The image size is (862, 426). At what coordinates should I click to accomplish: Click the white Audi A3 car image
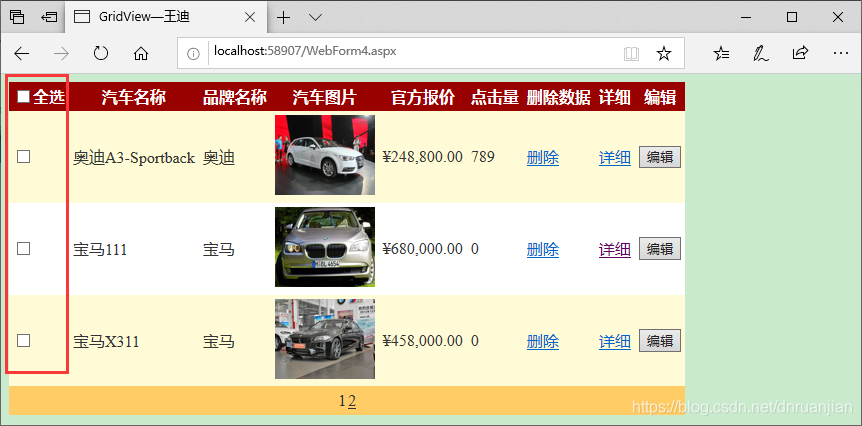point(325,155)
